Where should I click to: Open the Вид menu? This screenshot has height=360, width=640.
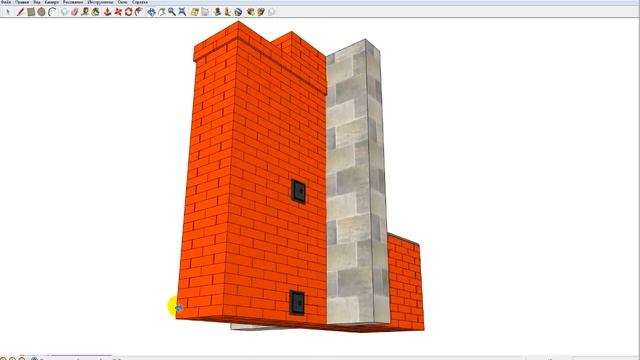[x=37, y=2]
